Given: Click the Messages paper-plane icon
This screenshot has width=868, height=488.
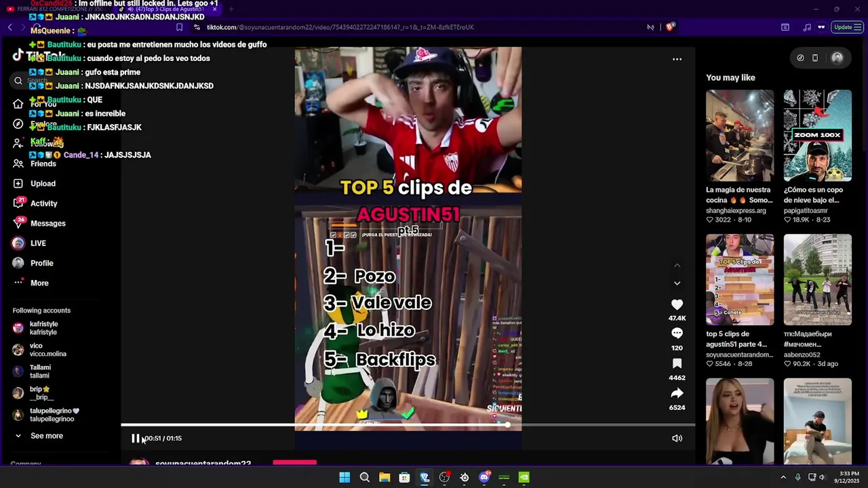Looking at the screenshot, I should pos(18,224).
